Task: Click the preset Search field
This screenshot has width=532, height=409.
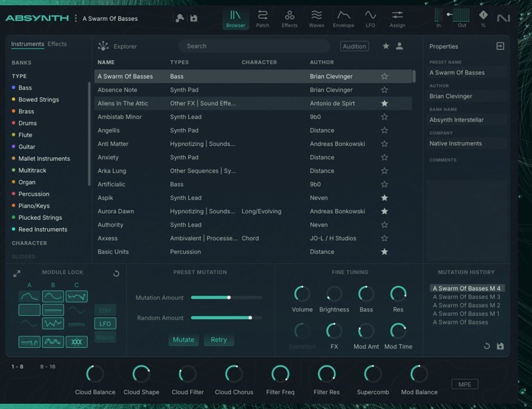Action: pos(254,46)
